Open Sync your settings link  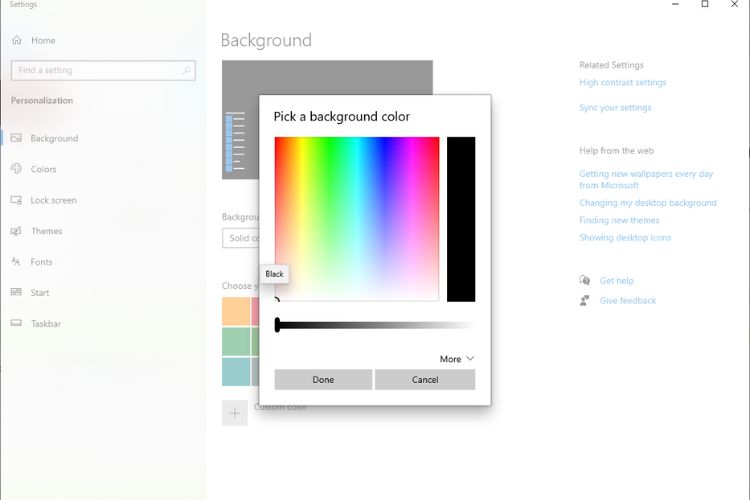[615, 108]
